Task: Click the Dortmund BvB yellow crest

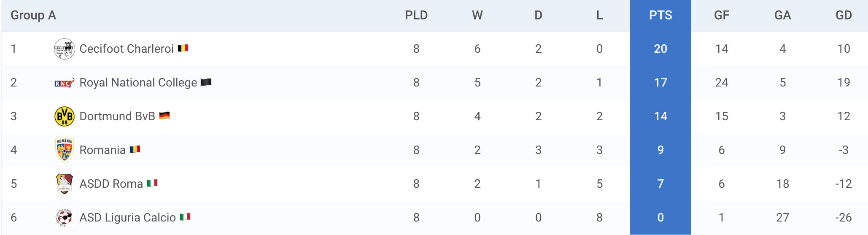Action: pyautogui.click(x=65, y=116)
